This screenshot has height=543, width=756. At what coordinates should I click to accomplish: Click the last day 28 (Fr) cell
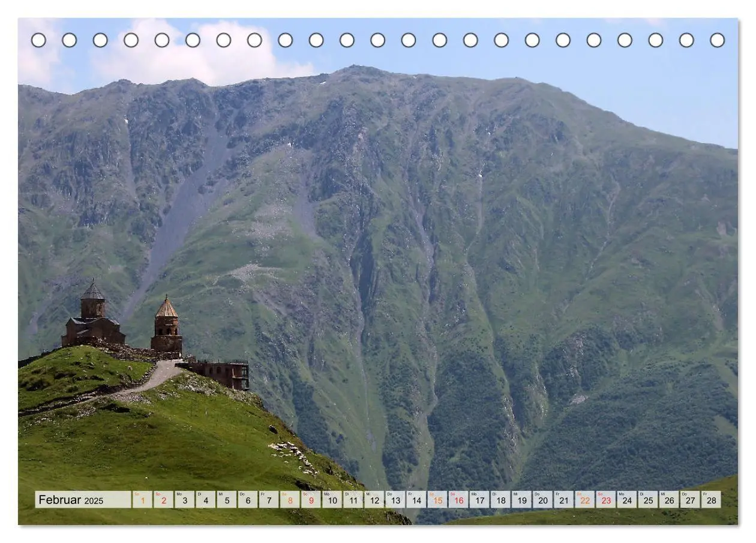[711, 500]
